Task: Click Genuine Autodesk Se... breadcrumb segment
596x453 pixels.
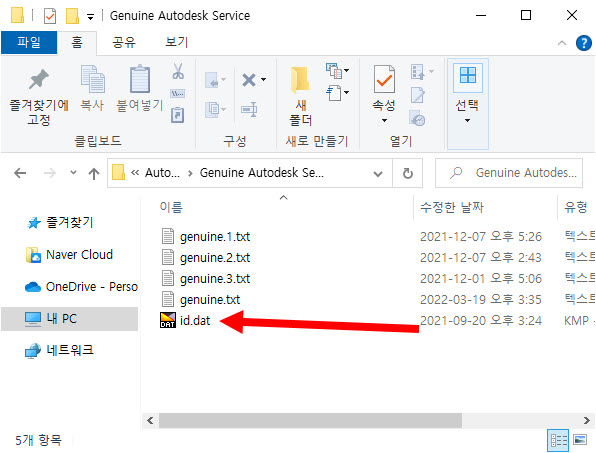Action: click(x=262, y=173)
